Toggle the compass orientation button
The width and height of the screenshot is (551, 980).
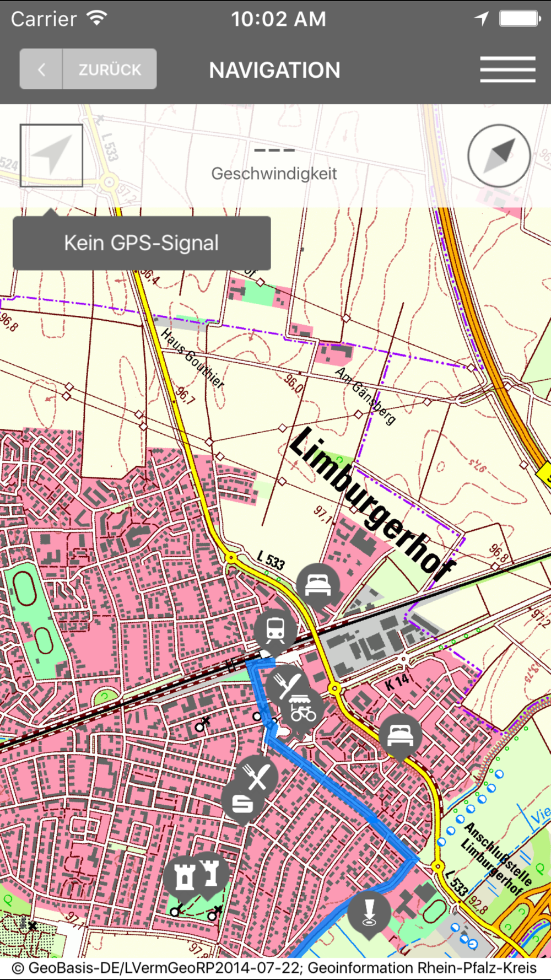(499, 155)
